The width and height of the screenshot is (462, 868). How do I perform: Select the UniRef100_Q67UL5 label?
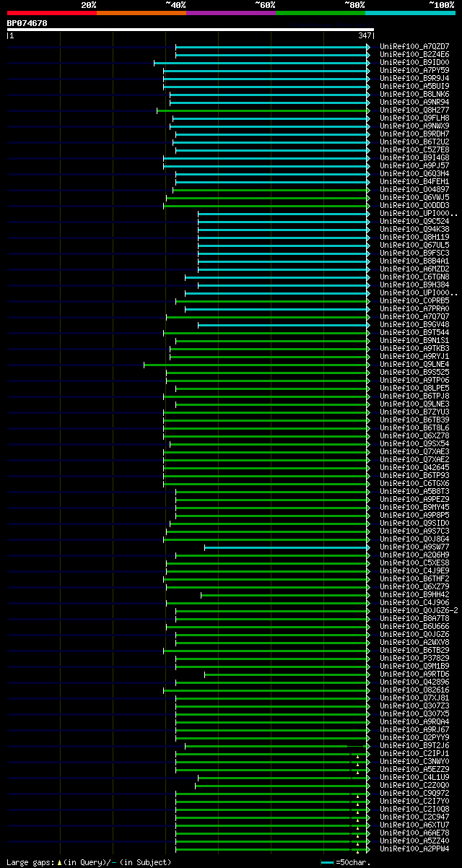pos(414,245)
